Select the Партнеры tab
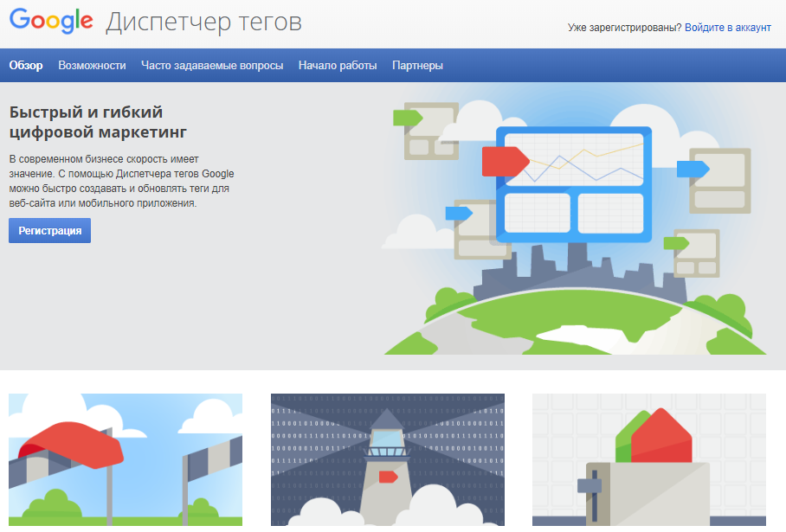 tap(417, 65)
